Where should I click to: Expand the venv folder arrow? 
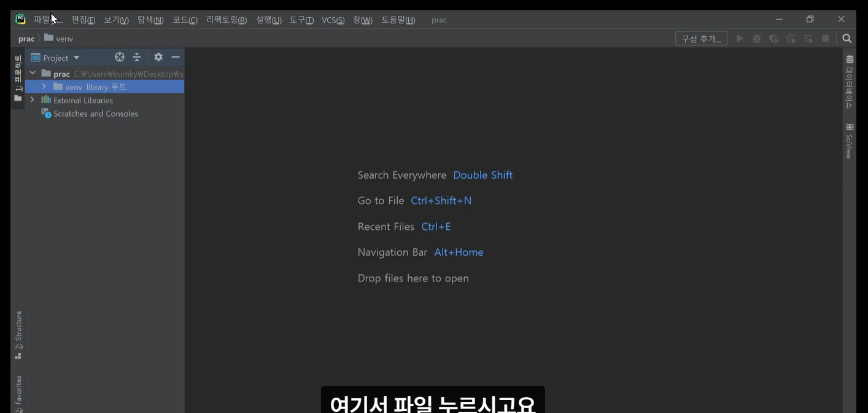tap(44, 87)
